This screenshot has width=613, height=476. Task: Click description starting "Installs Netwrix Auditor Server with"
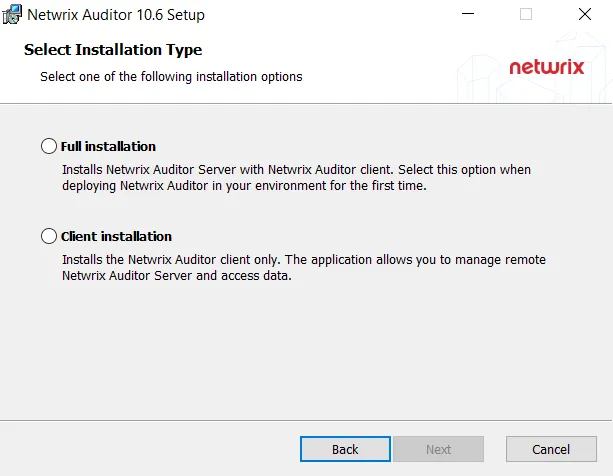(x=296, y=177)
